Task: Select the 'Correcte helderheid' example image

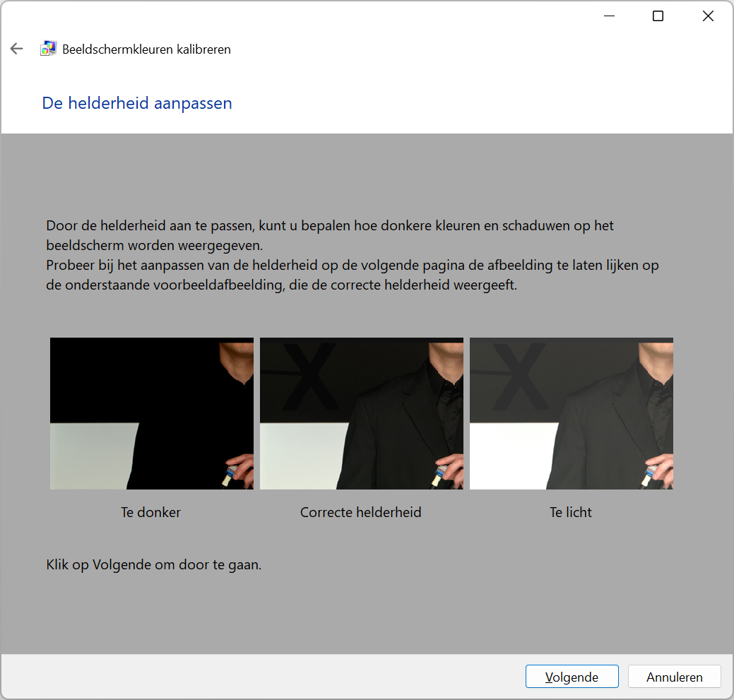Action: [x=361, y=413]
